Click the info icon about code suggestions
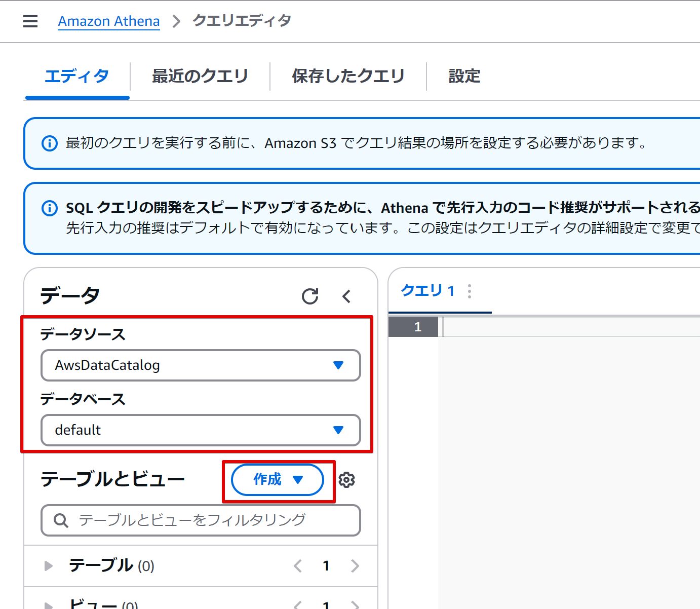700x609 pixels. coord(49,208)
